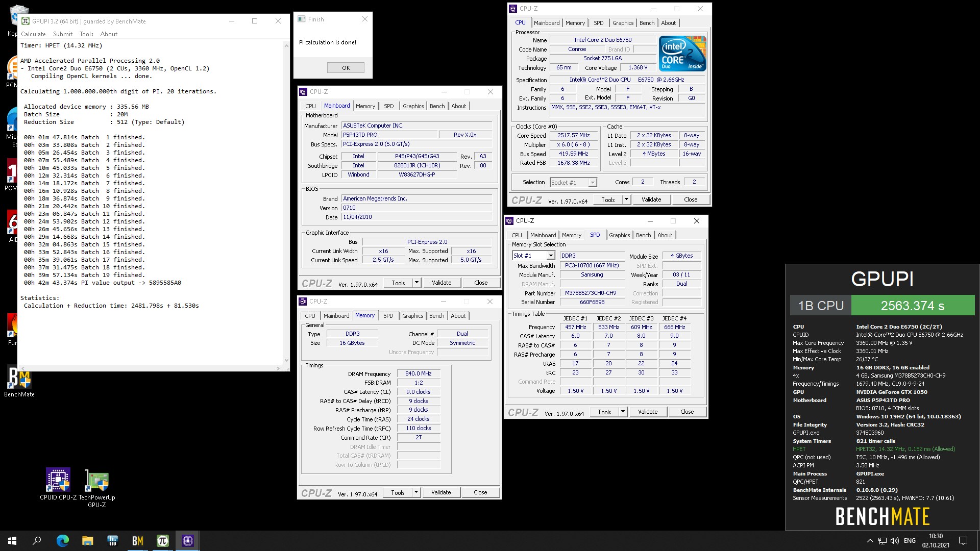This screenshot has height=551, width=980.
Task: Open Tools dropdown arrow in Mainboard window
Action: (x=416, y=283)
